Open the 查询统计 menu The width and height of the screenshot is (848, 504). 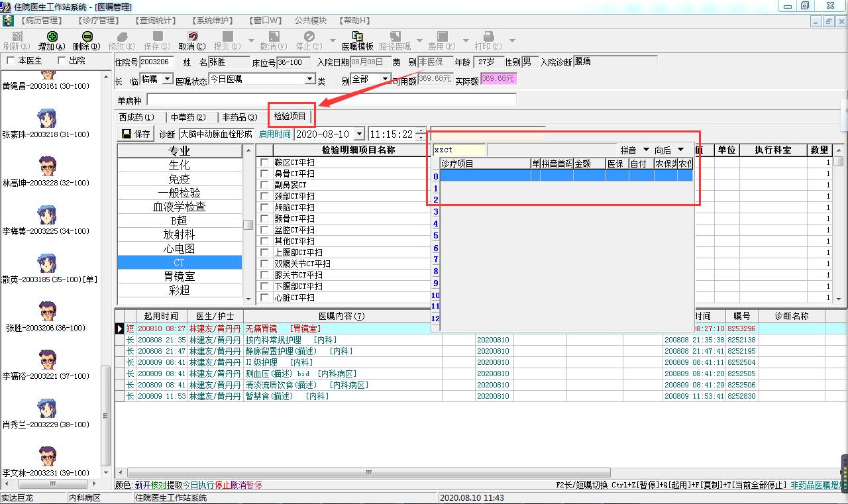tap(156, 21)
